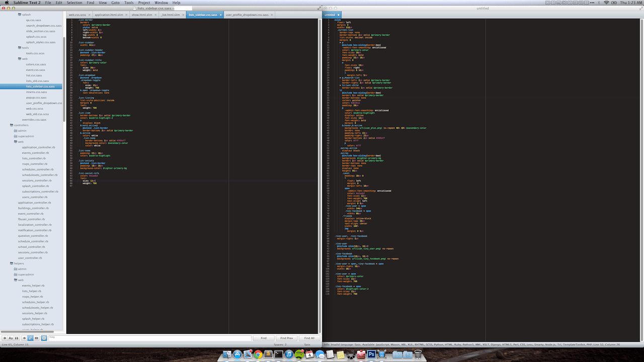Click the Find button
Viewport: 644px width, 362px height.
coord(264,338)
